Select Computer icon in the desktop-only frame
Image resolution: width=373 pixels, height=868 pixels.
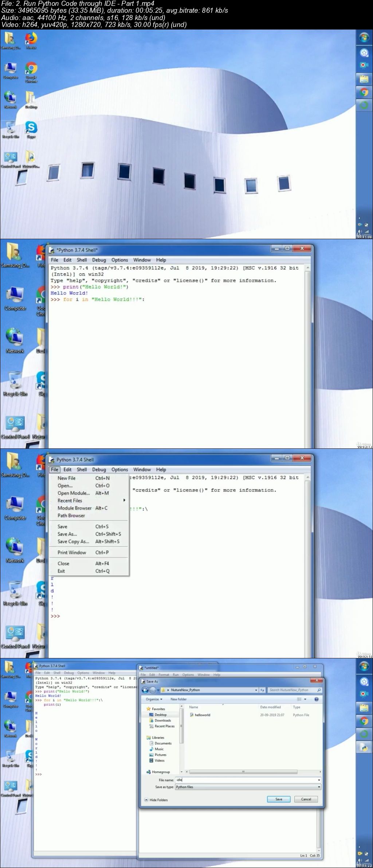[11, 70]
